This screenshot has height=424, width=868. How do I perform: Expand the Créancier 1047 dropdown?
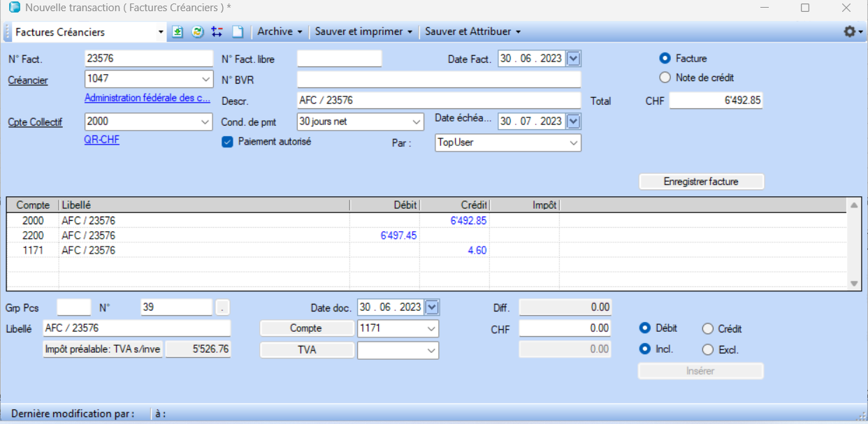(x=205, y=79)
